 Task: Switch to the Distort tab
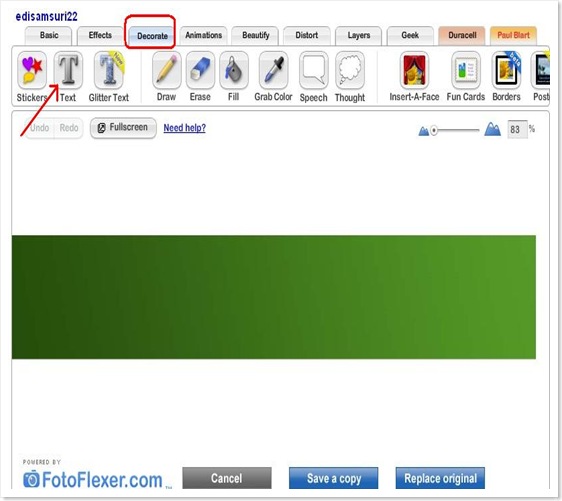[307, 35]
